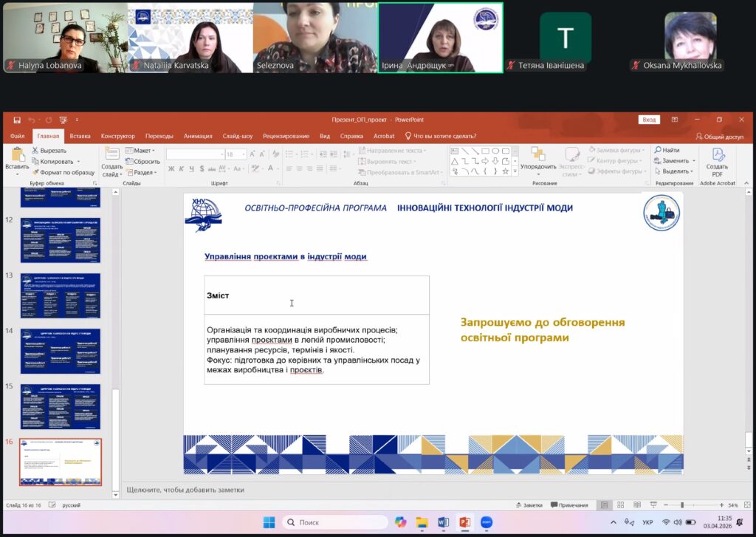Start slideshow from the status bar icon

pos(652,505)
